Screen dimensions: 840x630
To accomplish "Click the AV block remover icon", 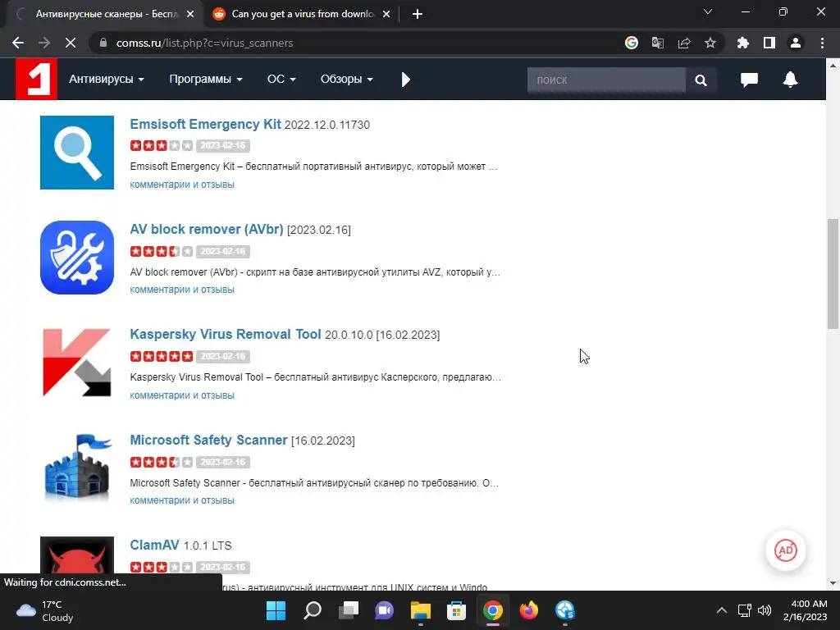I will [77, 257].
